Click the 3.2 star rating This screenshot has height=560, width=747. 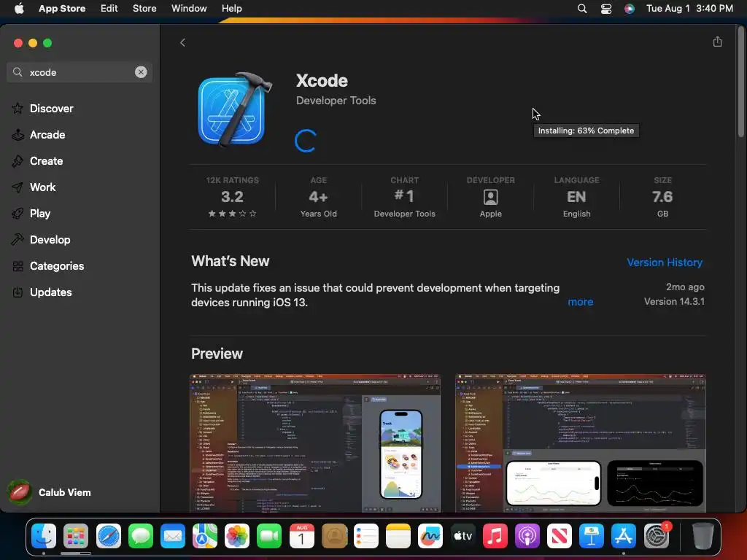point(232,198)
